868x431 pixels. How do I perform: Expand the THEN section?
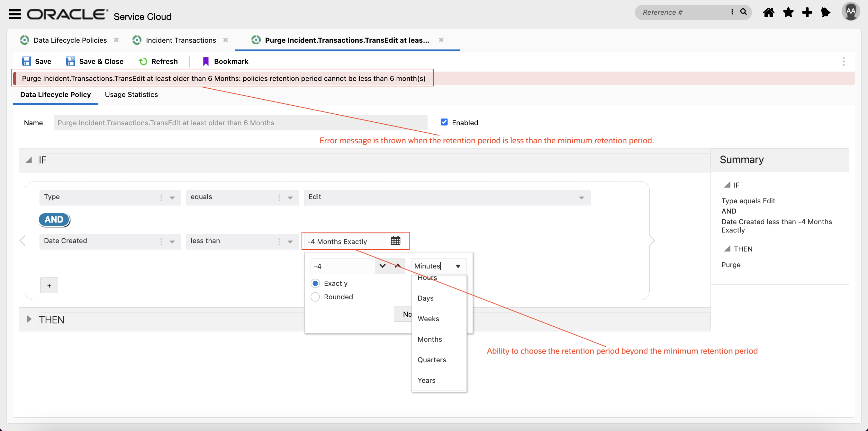29,319
